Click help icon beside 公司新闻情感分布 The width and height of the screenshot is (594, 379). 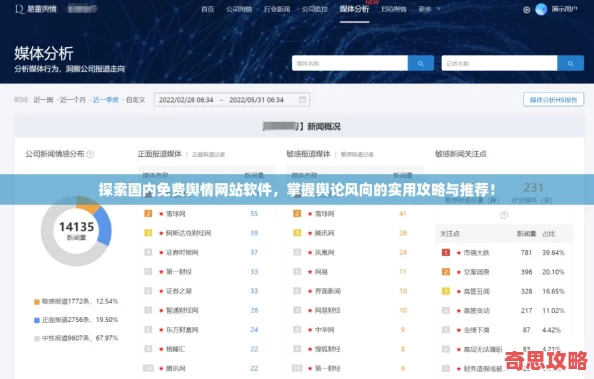point(90,154)
